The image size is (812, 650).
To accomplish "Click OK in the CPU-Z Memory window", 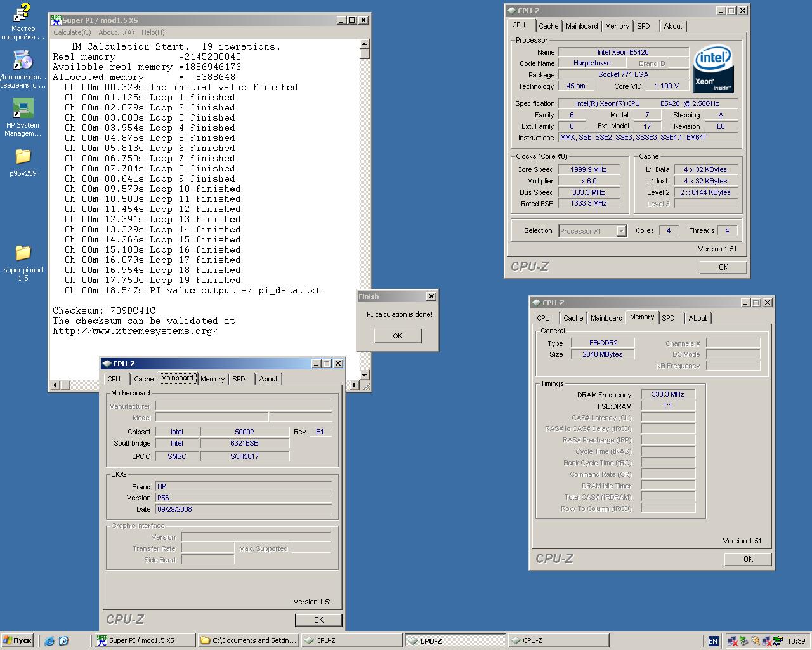I will coord(748,559).
